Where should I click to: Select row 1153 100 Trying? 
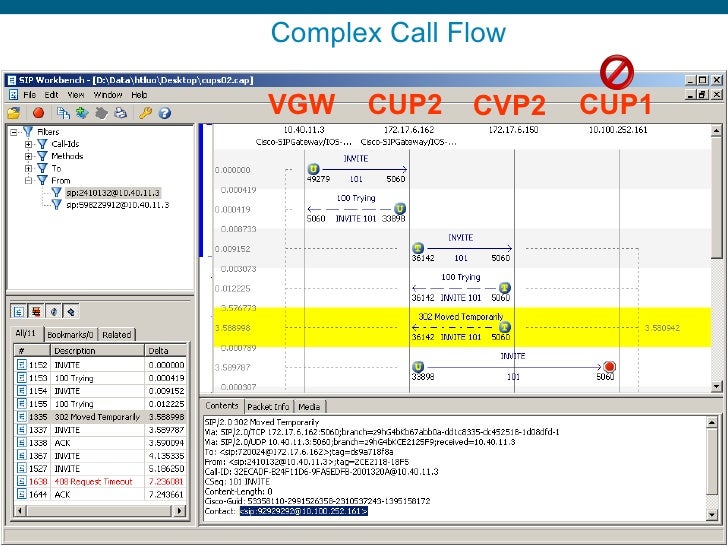click(x=100, y=377)
